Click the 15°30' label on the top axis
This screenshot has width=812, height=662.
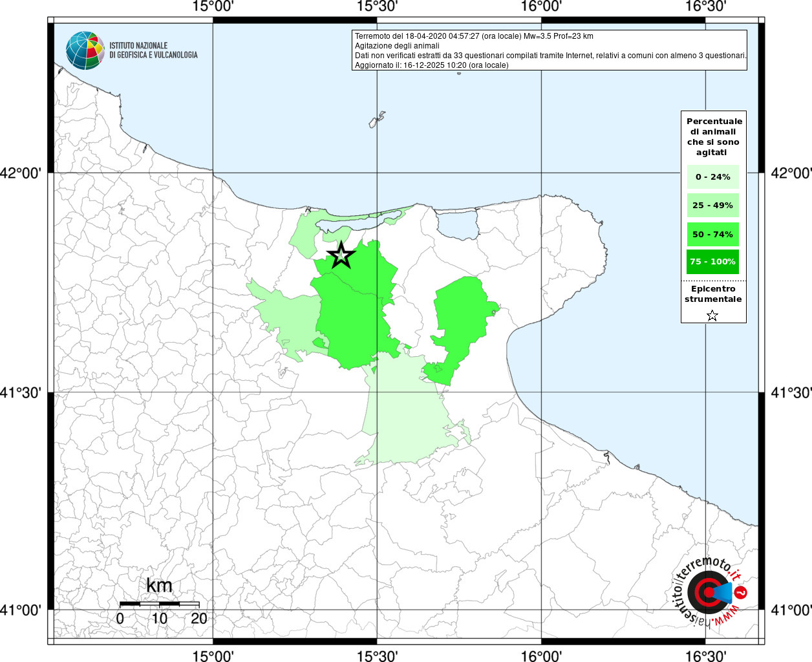(x=377, y=7)
